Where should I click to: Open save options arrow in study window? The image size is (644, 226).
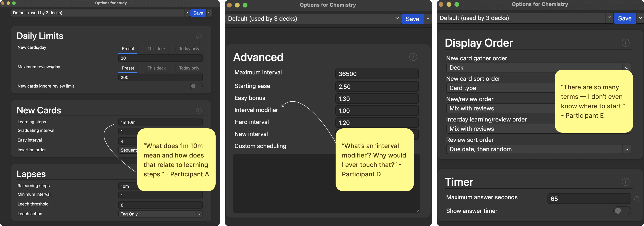[209, 13]
